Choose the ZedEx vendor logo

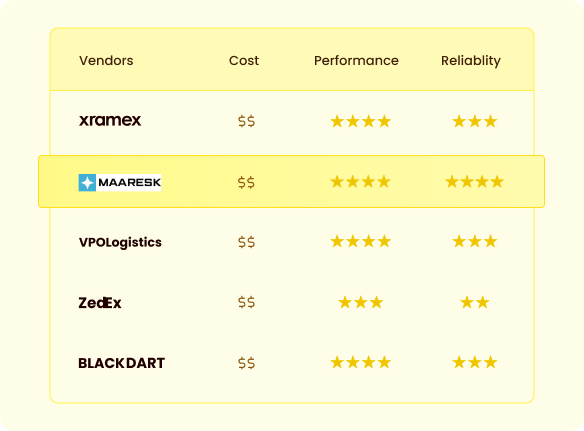(x=100, y=302)
